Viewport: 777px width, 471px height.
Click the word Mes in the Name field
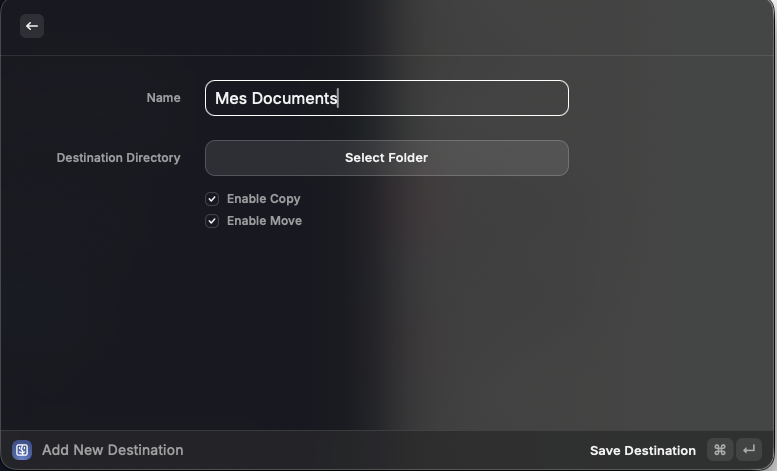(x=230, y=98)
